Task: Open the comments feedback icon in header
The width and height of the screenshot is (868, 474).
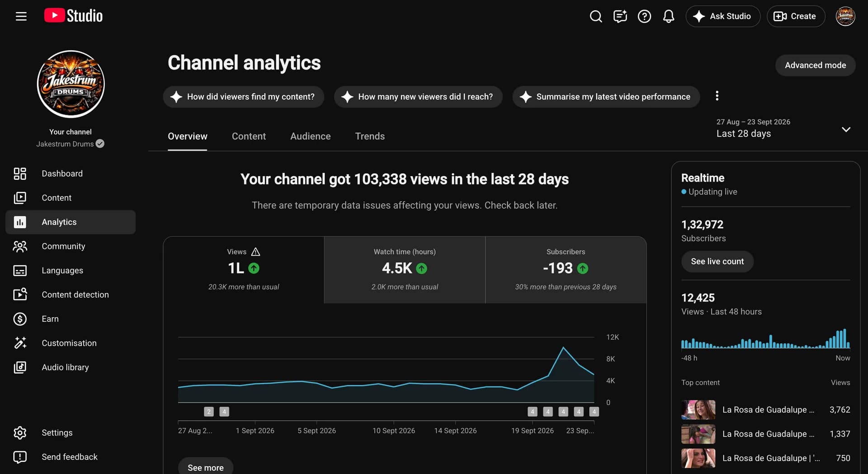Action: point(620,16)
